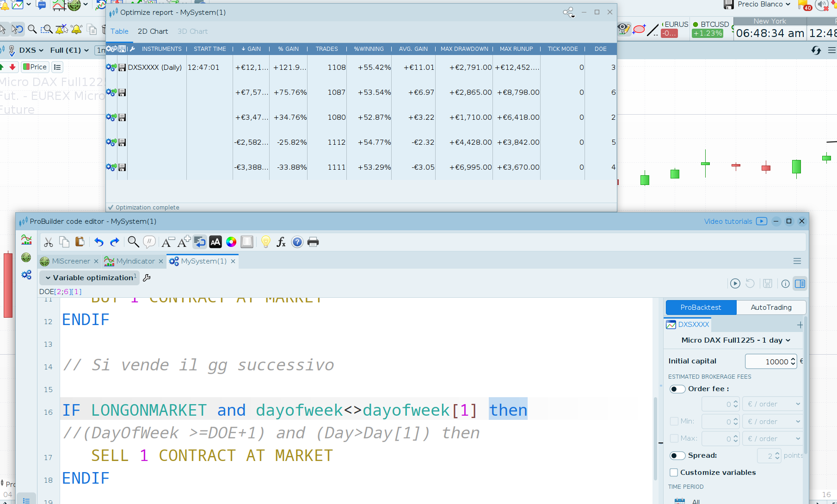Click the printer icon in editor toolbar
The image size is (837, 504).
[x=313, y=242]
